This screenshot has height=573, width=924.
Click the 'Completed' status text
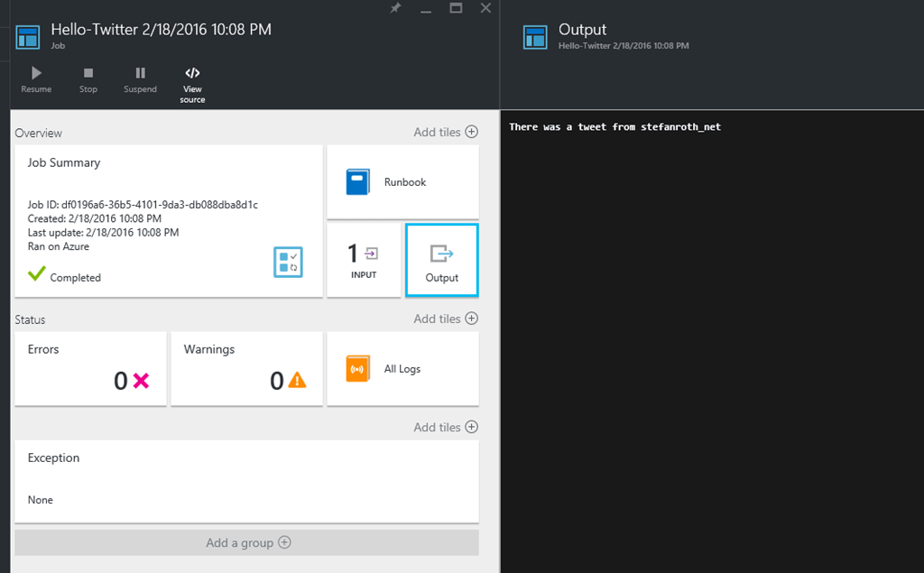(76, 278)
